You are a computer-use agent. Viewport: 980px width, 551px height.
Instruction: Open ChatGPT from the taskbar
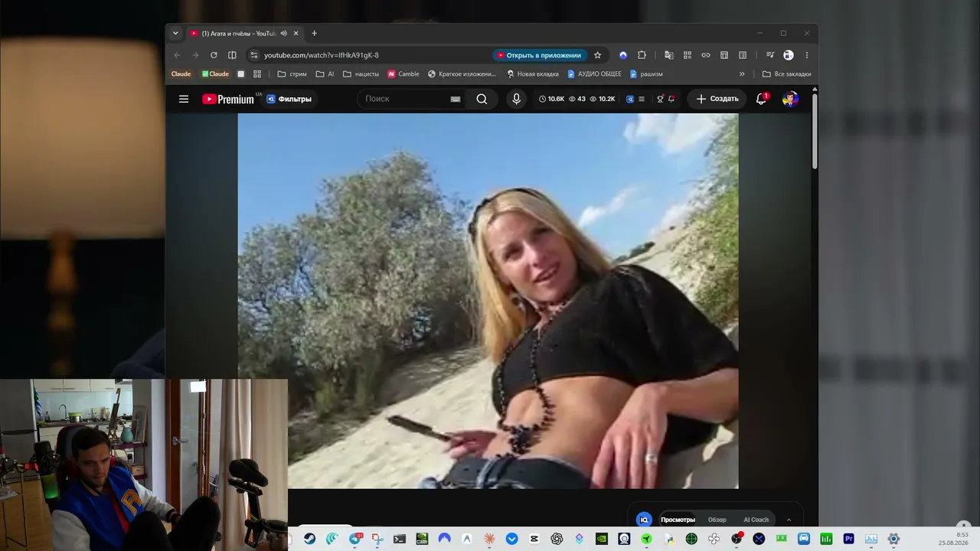coord(557,539)
